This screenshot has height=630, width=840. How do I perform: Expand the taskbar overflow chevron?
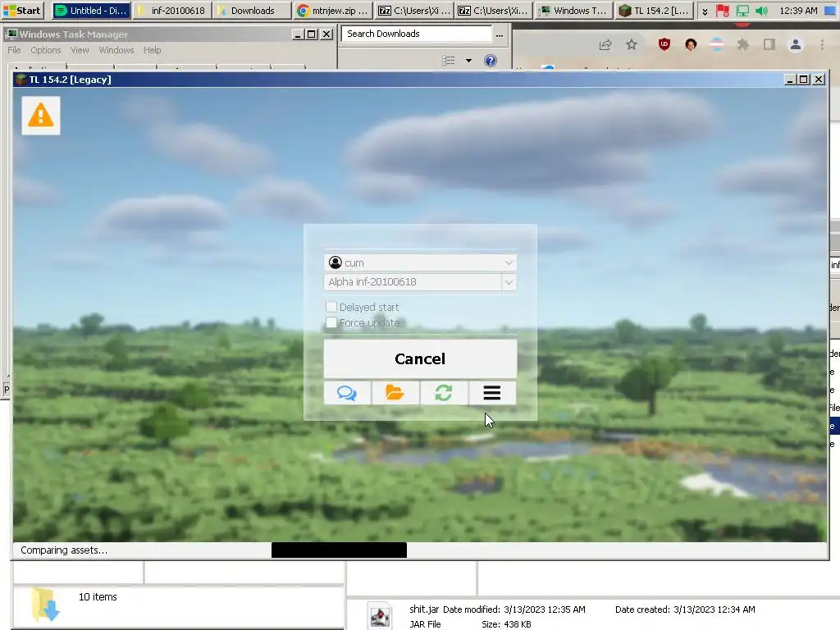point(705,11)
